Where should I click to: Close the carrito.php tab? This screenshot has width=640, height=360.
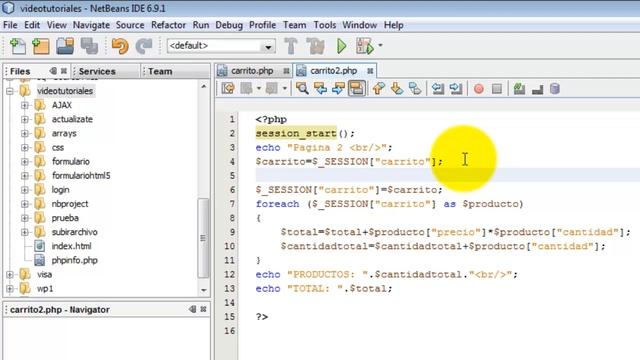286,71
